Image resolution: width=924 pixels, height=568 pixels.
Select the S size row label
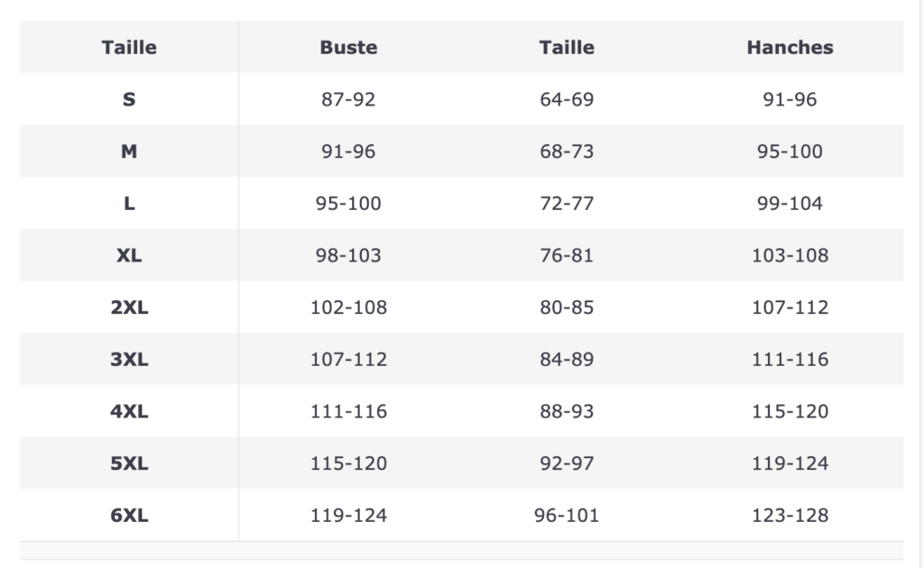pyautogui.click(x=129, y=99)
